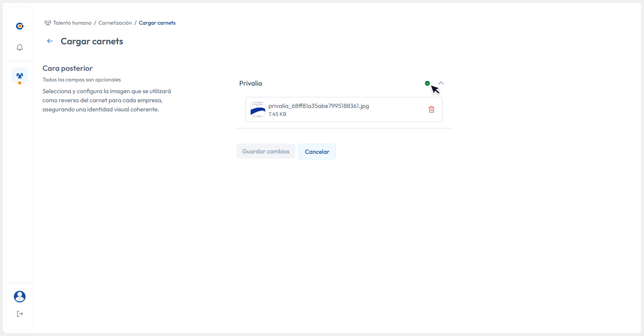Click the people icon in the breadcrumb
644x336 pixels.
[x=47, y=23]
